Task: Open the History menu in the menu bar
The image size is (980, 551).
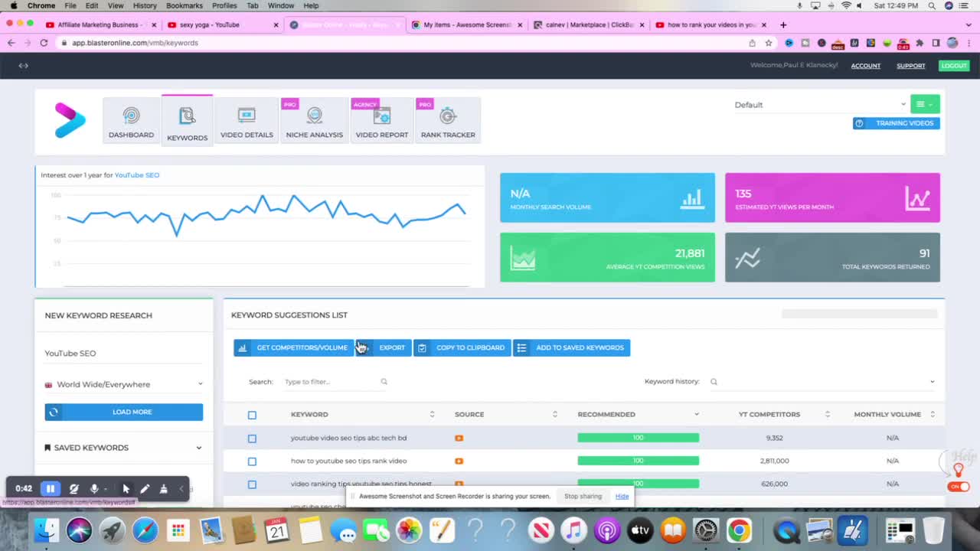Action: point(145,5)
